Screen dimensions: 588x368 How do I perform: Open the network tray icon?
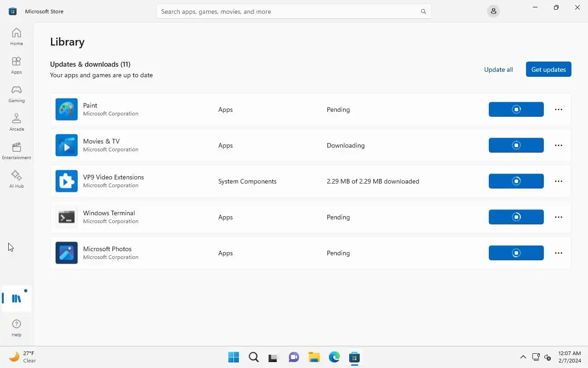536,357
